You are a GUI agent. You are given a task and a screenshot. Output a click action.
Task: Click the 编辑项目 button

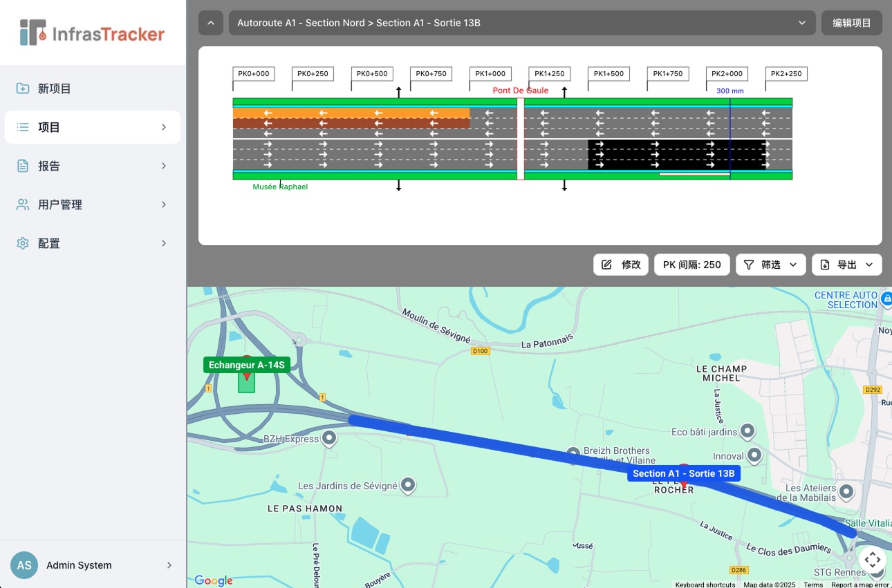(x=851, y=23)
